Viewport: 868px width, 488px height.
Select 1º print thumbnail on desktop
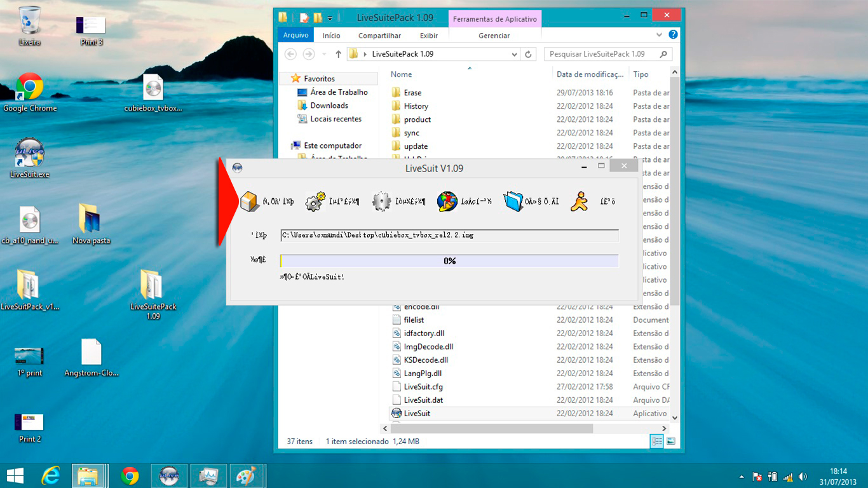click(x=30, y=361)
